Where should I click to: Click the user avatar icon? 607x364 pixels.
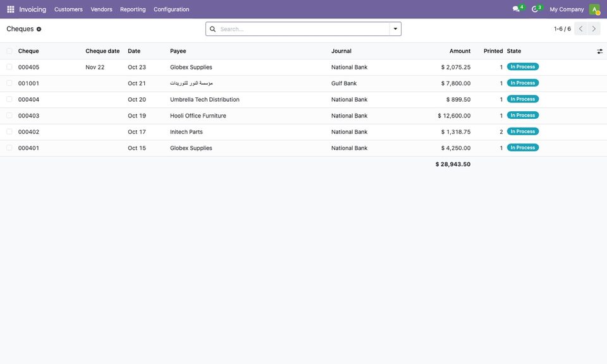(x=594, y=9)
